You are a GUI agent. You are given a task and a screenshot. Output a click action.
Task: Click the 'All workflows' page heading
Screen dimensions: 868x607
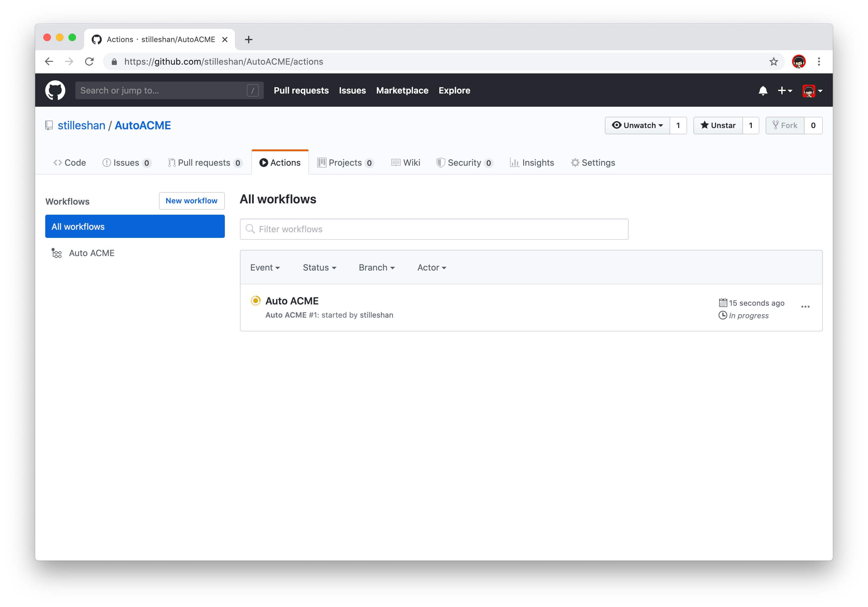pyautogui.click(x=278, y=199)
